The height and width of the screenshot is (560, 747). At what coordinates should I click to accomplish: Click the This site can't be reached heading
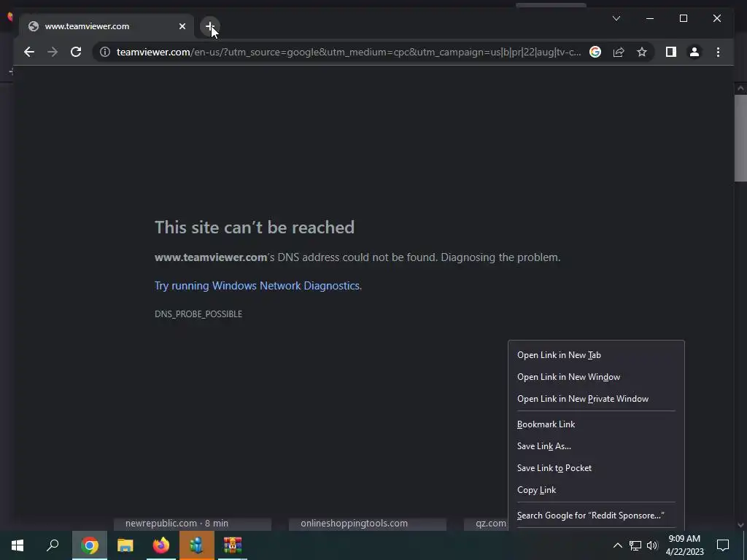click(x=255, y=227)
